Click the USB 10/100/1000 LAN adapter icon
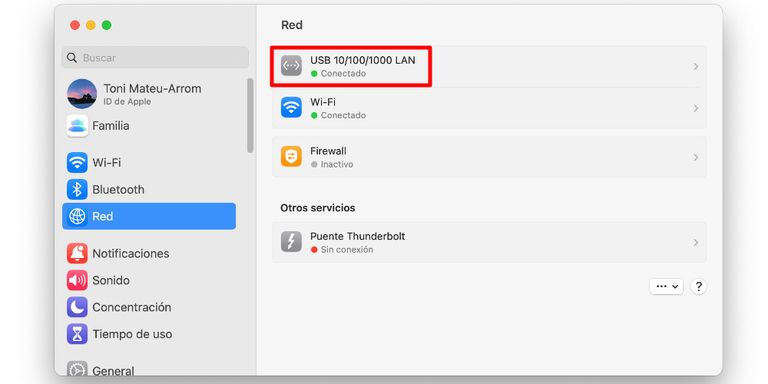This screenshot has width=768, height=384. (x=291, y=66)
